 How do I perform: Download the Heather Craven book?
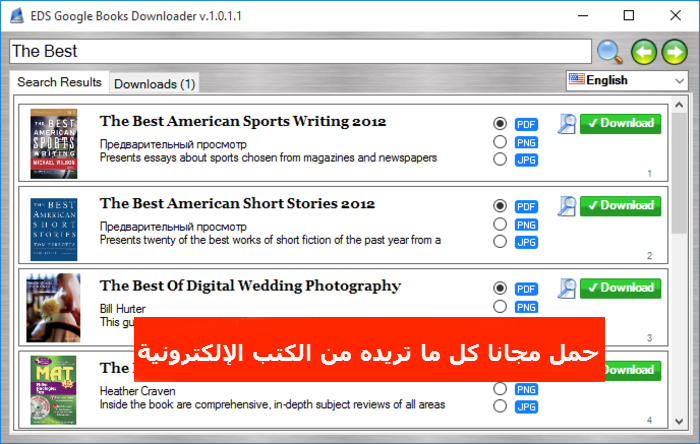(633, 370)
